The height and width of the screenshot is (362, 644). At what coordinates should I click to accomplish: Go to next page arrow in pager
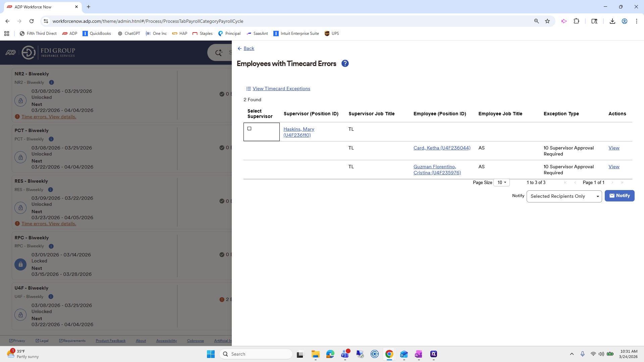[x=612, y=183]
